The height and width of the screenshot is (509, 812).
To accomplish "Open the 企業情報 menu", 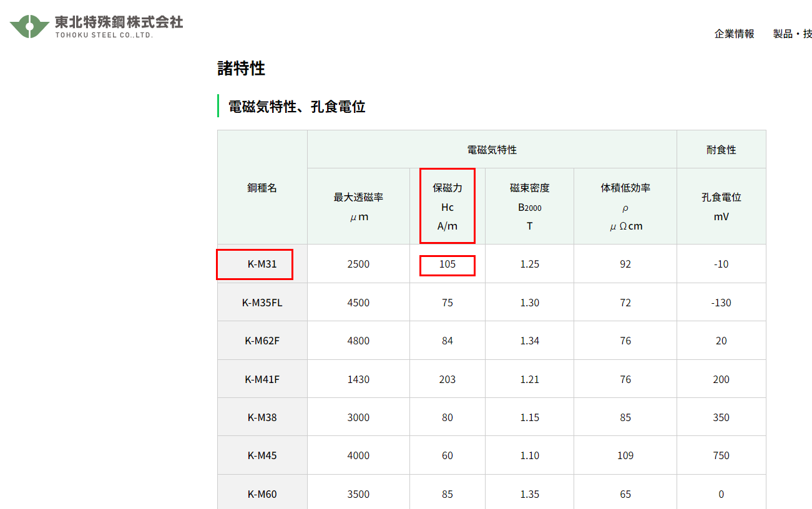I will click(x=734, y=34).
